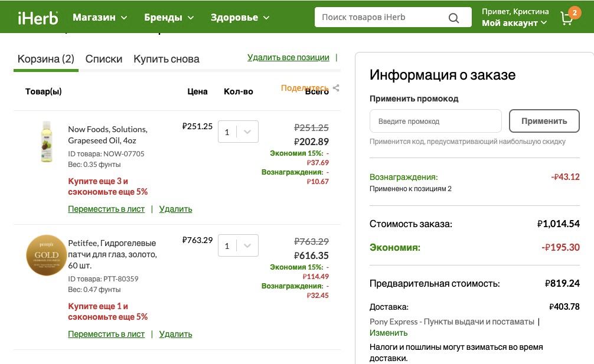Image resolution: width=594 pixels, height=364 pixels.
Task: Delete Grapeseed Oil from cart
Action: tap(175, 209)
